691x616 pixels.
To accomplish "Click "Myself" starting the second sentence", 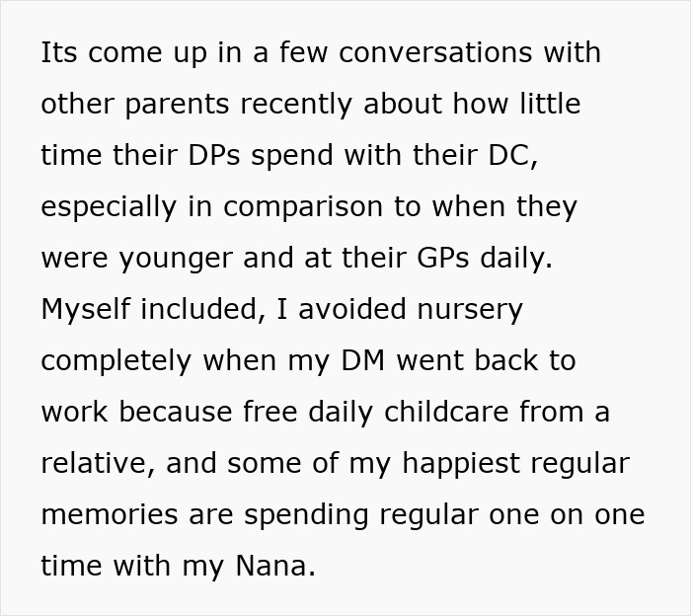I will click(x=86, y=310).
